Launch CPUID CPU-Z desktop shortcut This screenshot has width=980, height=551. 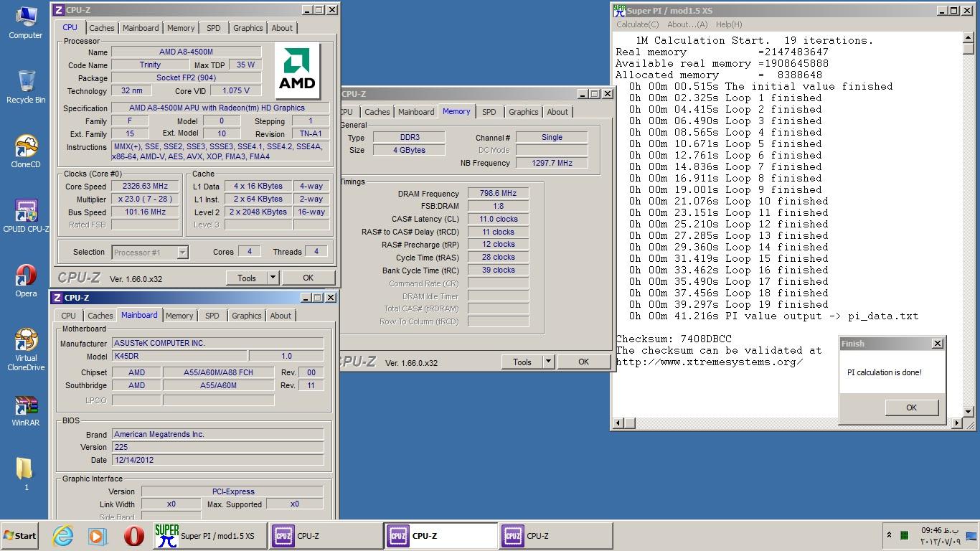click(x=26, y=215)
